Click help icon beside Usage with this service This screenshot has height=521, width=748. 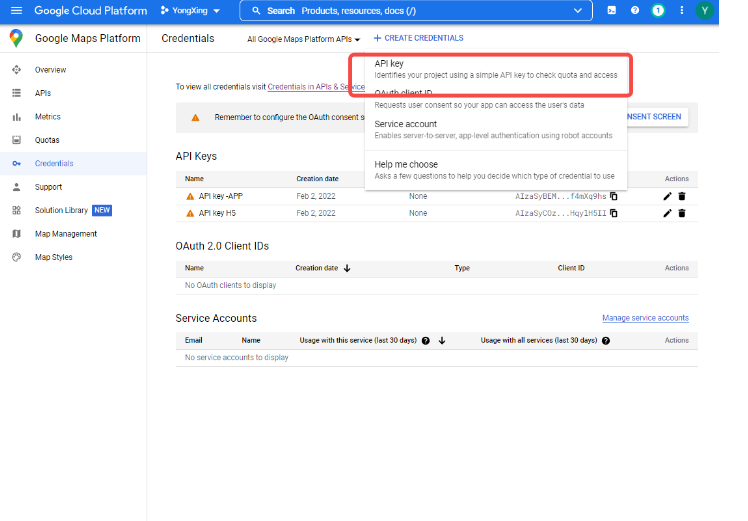[x=426, y=341]
